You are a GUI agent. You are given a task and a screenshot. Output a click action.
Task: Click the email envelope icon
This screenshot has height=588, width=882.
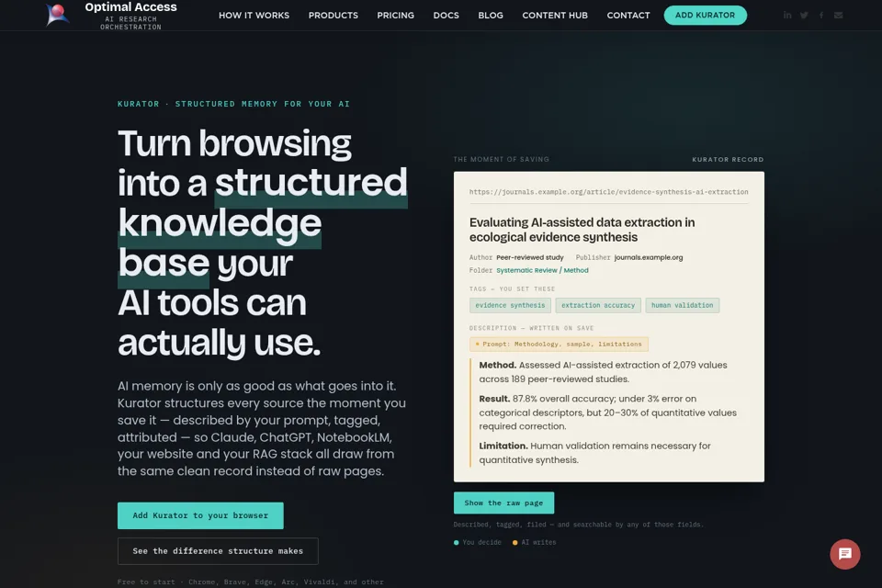(x=838, y=16)
